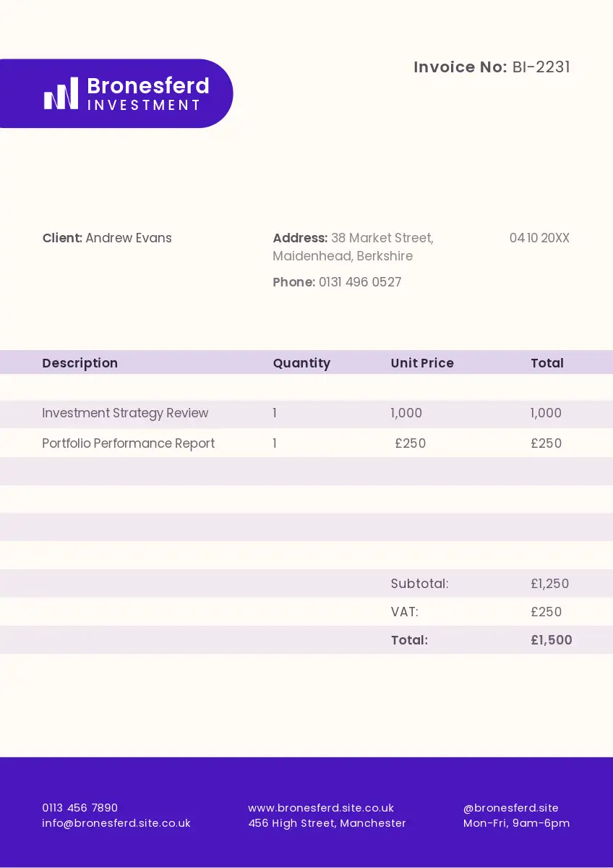
Task: Select the Investment Strategy Review row
Action: click(x=125, y=413)
